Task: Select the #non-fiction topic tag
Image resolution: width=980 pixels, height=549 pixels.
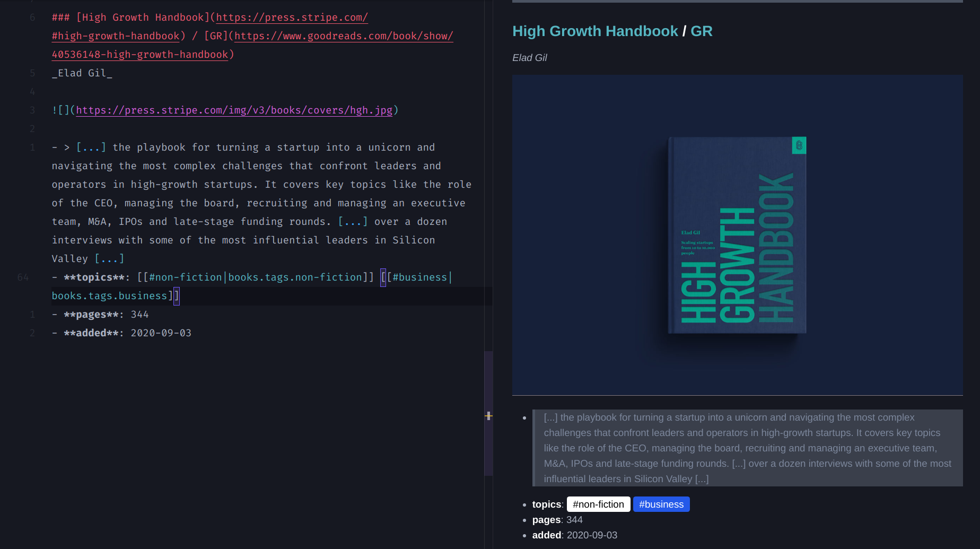Action: (x=598, y=504)
